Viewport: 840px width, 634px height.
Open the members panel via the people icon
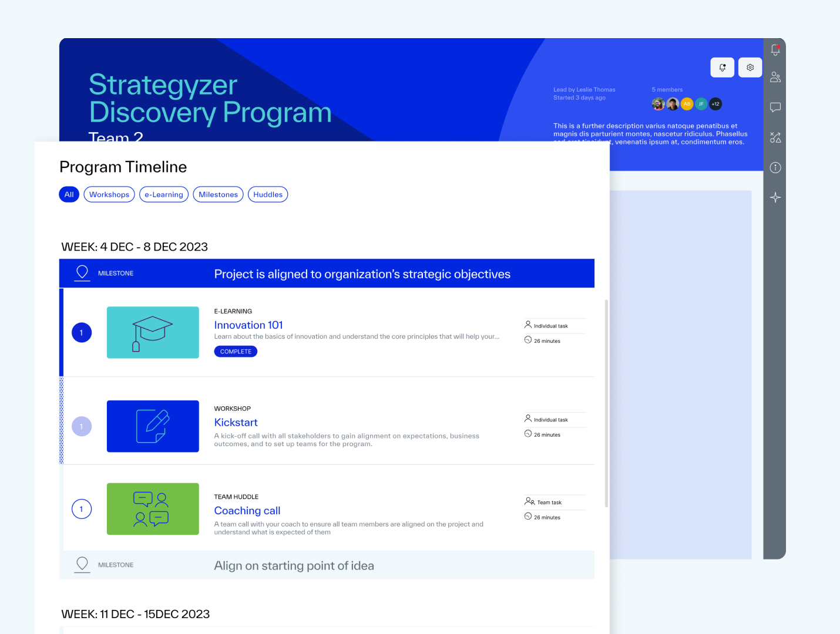click(775, 77)
